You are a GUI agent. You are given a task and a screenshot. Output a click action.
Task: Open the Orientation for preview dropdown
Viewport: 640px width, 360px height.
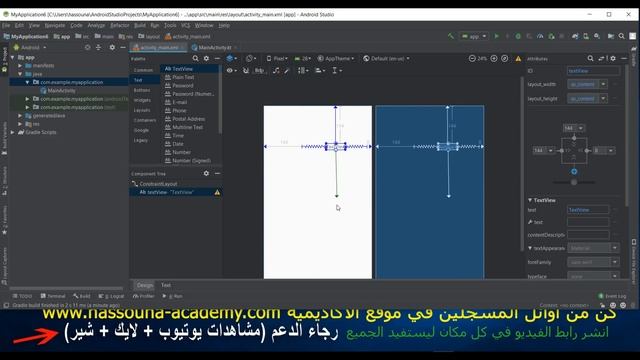[x=251, y=58]
